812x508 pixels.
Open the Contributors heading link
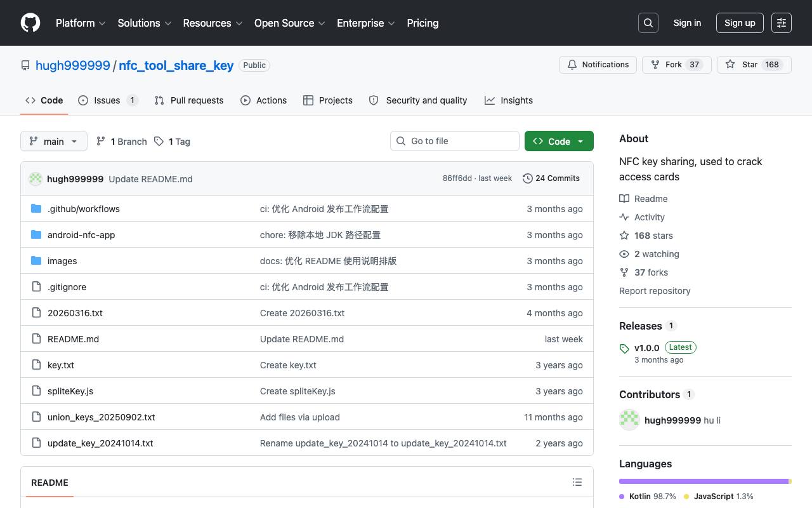pos(657,394)
